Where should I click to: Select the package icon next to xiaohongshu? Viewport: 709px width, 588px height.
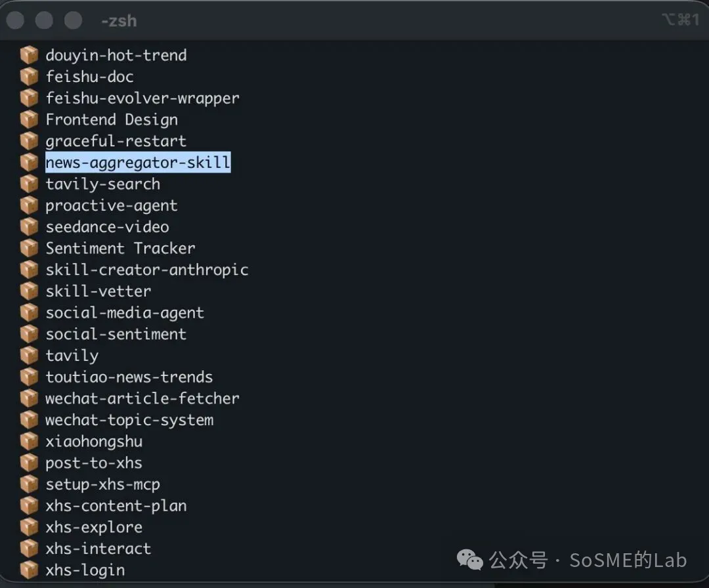(30, 441)
